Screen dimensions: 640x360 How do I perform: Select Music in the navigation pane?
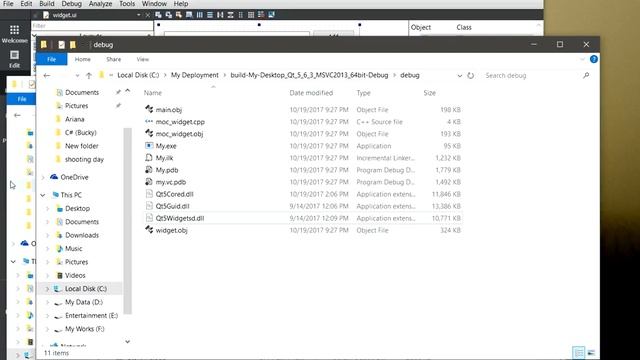(x=73, y=249)
